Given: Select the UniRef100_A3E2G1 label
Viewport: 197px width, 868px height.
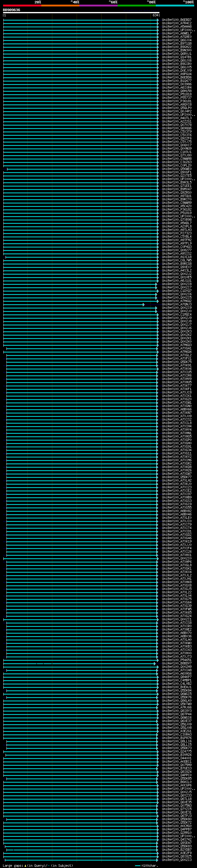Looking at the screenshot, I should click(x=176, y=731).
